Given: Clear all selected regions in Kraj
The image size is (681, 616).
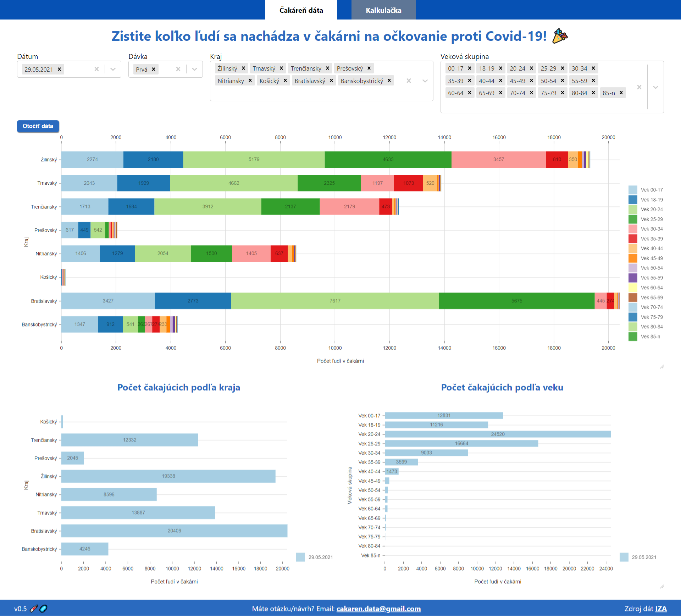Looking at the screenshot, I should (x=409, y=81).
